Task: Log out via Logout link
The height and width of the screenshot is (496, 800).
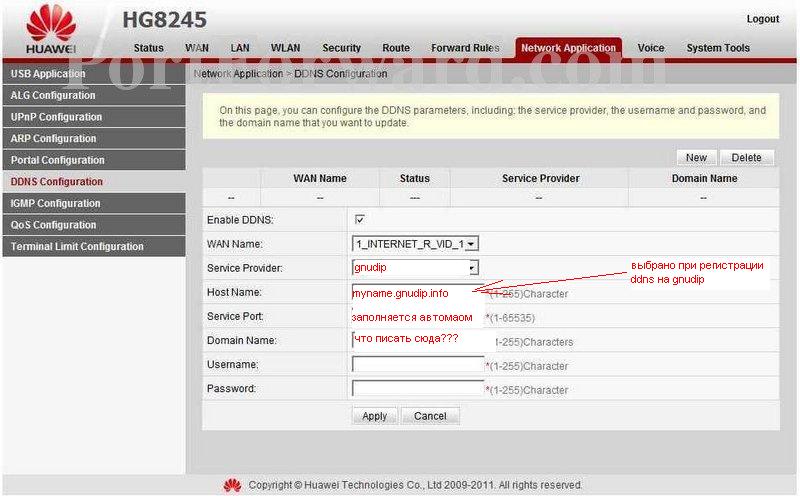Action: [x=762, y=20]
